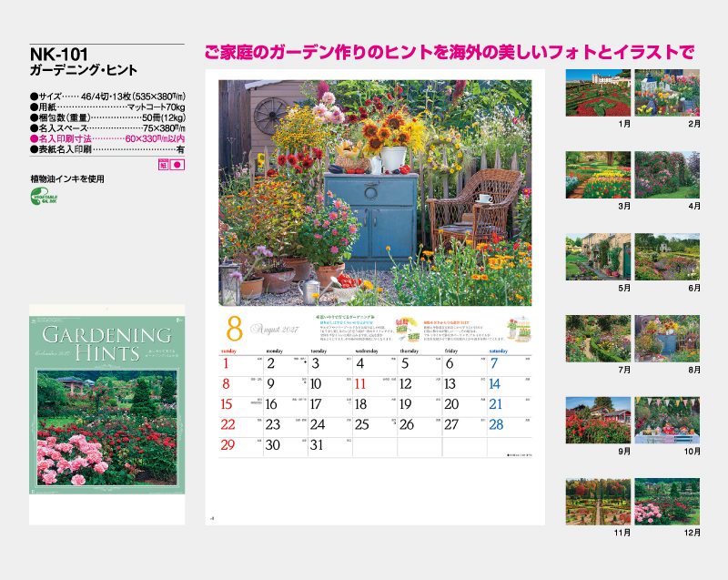Select the May cottage garden thumbnail
The height and width of the screenshot is (580, 728).
598,257
